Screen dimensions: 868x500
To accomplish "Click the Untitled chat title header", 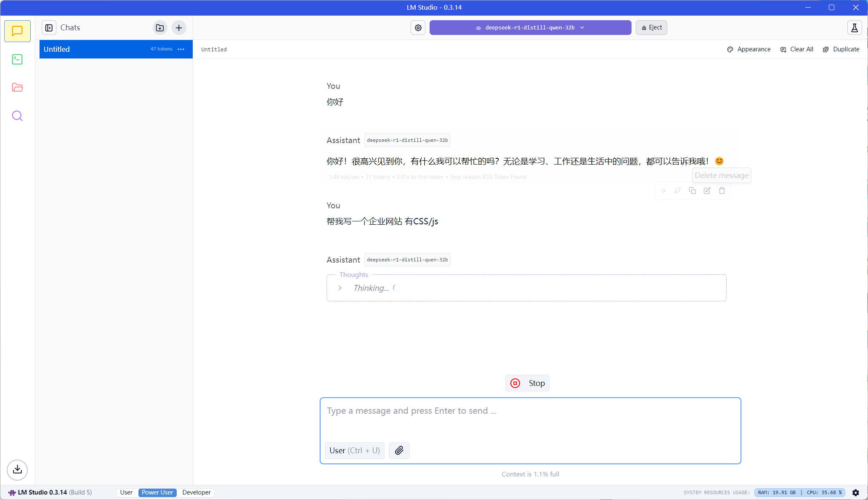I will 214,49.
